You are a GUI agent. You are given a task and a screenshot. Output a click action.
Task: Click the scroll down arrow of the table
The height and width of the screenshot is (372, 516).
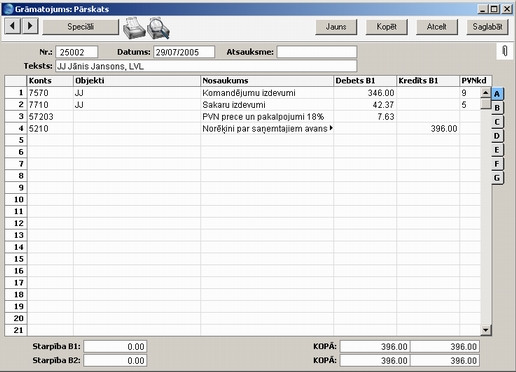pos(486,330)
